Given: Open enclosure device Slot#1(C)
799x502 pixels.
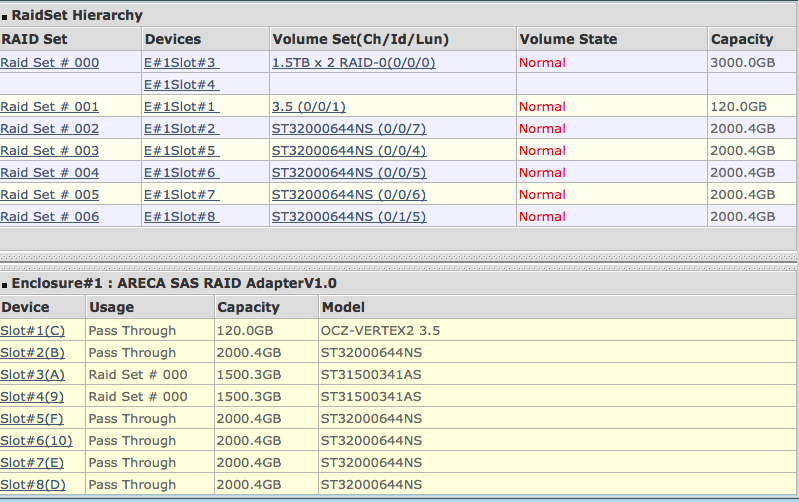Looking at the screenshot, I should (33, 331).
